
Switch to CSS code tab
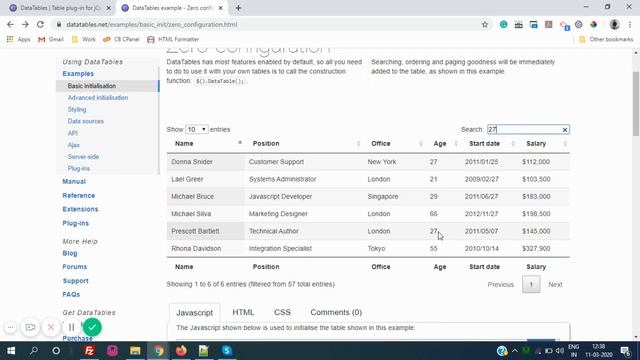282,312
